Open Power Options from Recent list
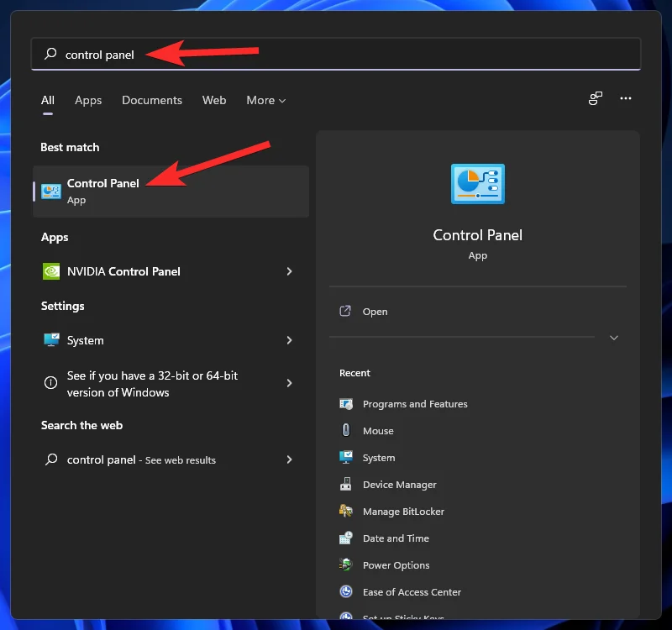This screenshot has height=630, width=672. [x=396, y=565]
